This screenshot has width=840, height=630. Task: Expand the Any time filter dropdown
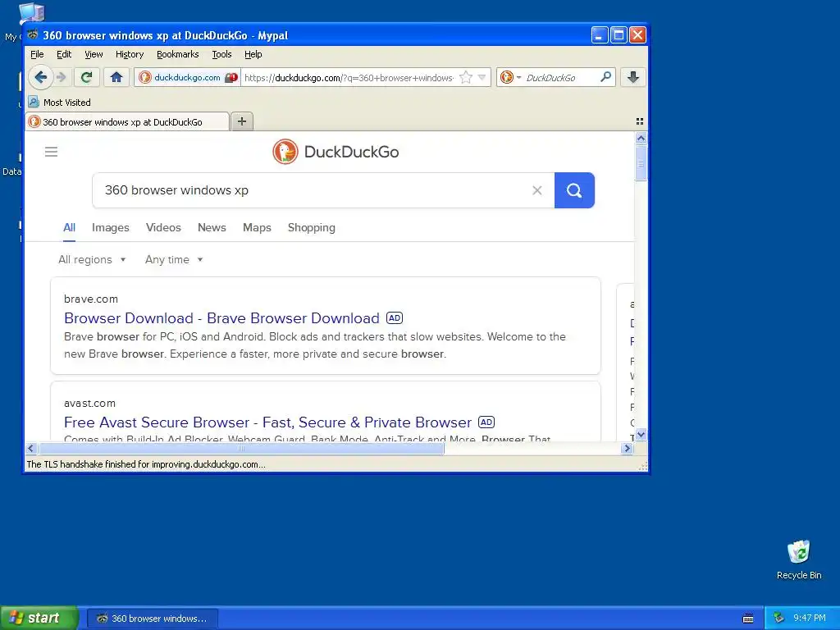pos(174,259)
